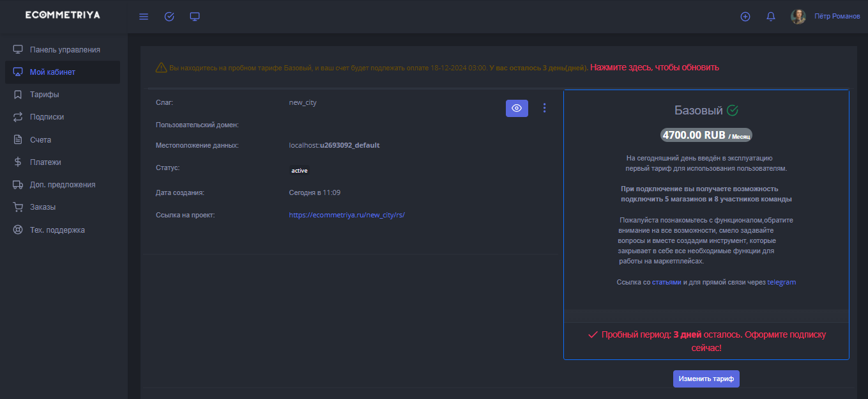The width and height of the screenshot is (868, 399).
Task: Open the three-dot options menu
Action: 544,108
